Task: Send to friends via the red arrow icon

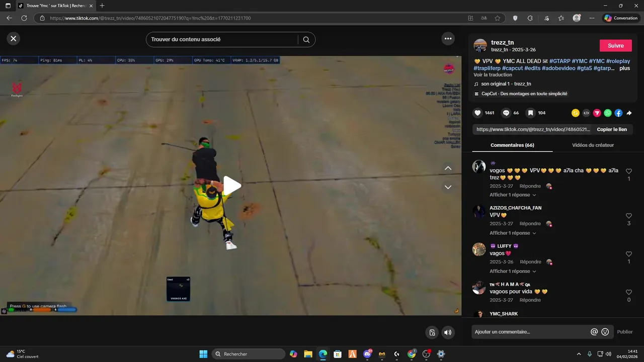Action: click(597, 113)
